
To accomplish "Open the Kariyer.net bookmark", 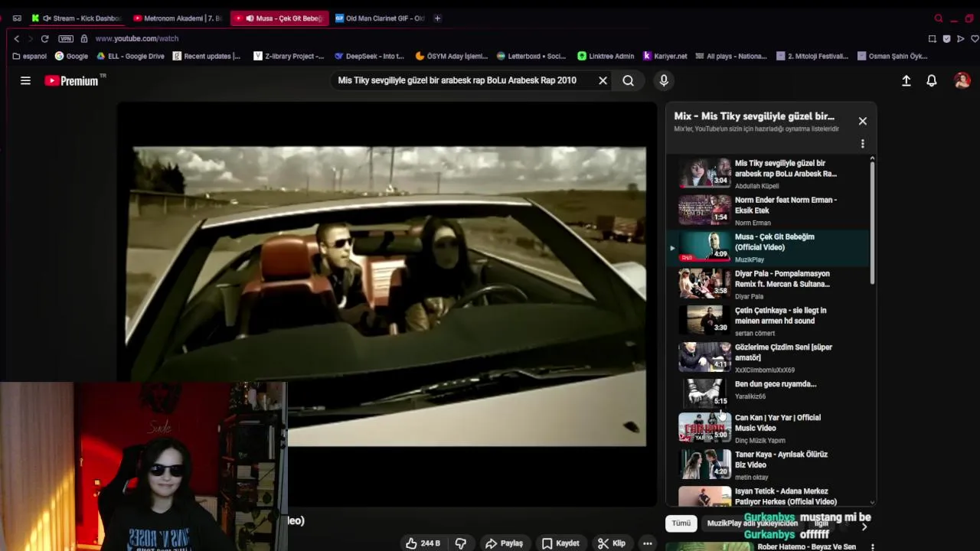I will 665,56.
